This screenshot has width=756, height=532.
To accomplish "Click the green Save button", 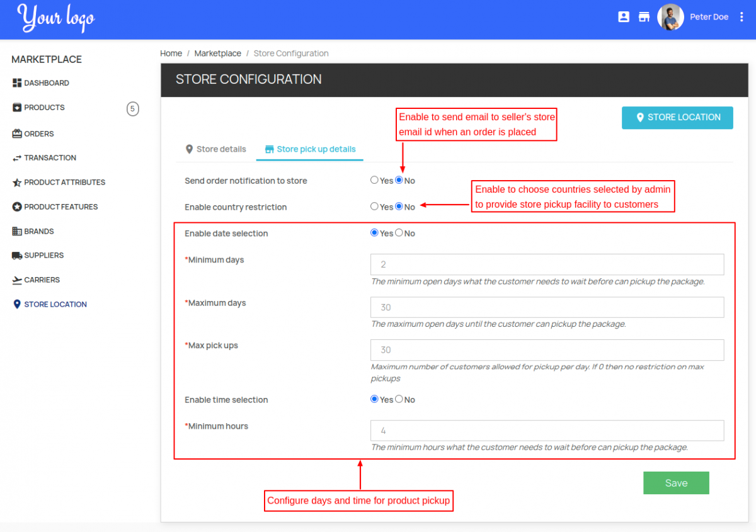I will click(676, 483).
